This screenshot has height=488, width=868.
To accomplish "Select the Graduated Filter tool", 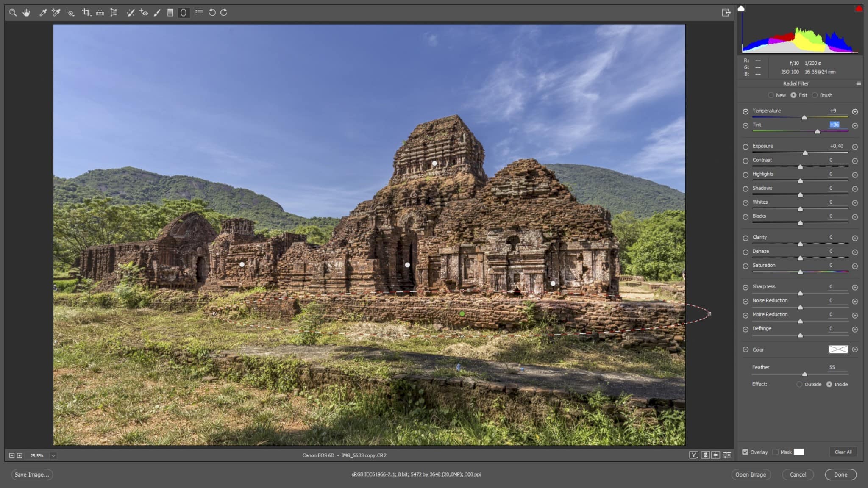I will [170, 13].
